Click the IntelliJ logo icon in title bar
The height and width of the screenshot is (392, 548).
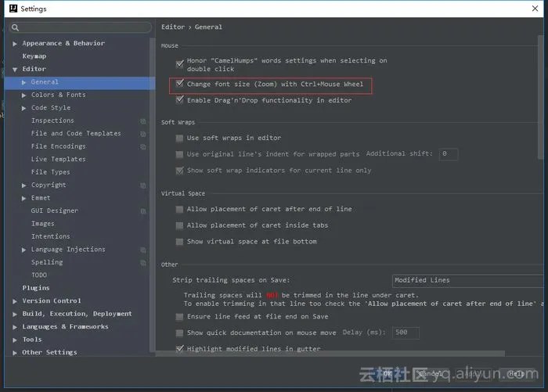point(13,9)
